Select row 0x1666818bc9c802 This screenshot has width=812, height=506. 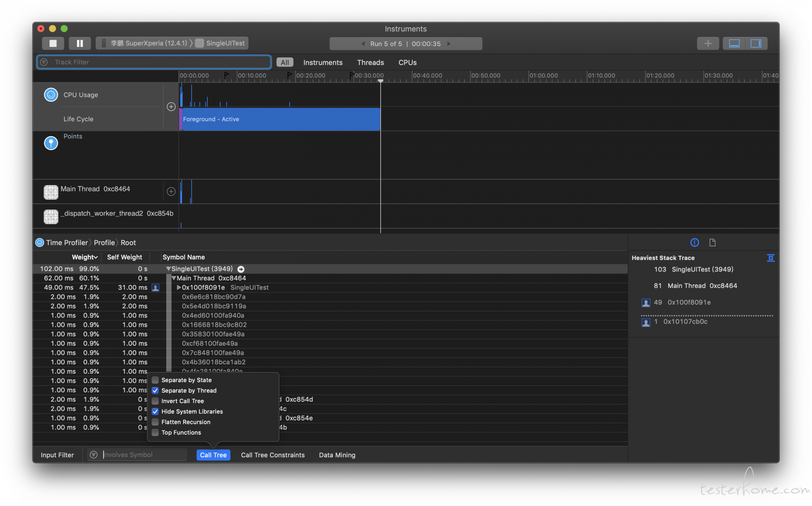tap(330, 325)
